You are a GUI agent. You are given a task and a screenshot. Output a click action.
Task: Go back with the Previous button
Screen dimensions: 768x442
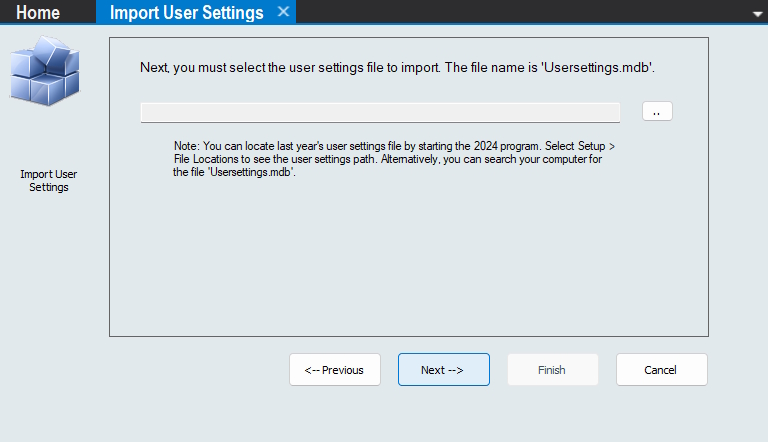click(x=335, y=370)
